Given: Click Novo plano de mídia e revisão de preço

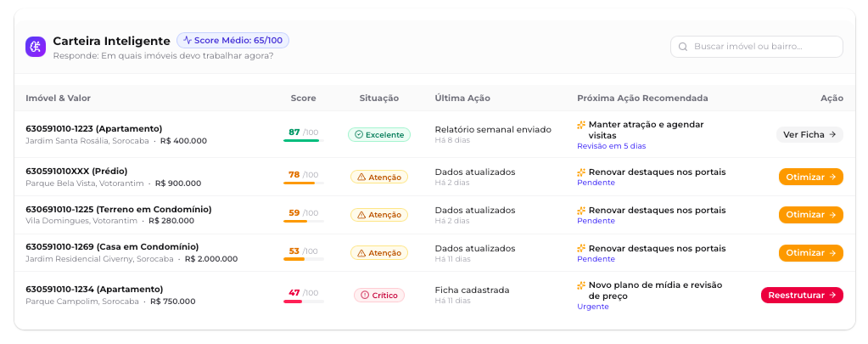Looking at the screenshot, I should pos(655,290).
